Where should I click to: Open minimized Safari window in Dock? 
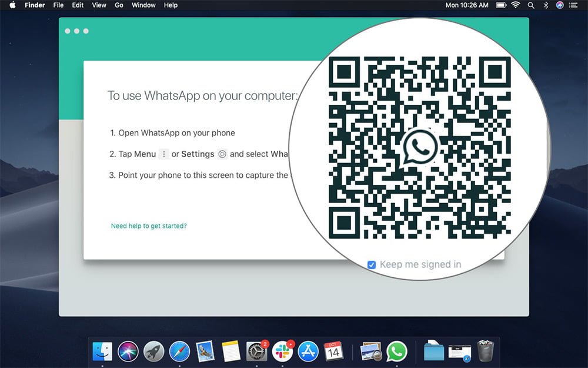460,353
